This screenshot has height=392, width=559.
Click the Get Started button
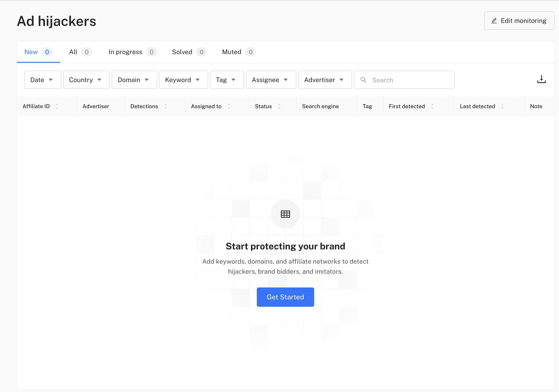click(285, 297)
